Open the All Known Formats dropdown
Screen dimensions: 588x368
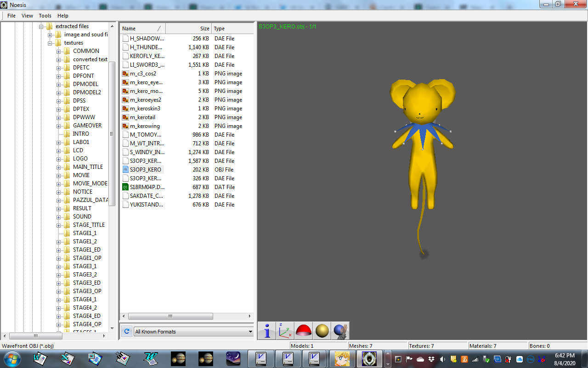193,332
